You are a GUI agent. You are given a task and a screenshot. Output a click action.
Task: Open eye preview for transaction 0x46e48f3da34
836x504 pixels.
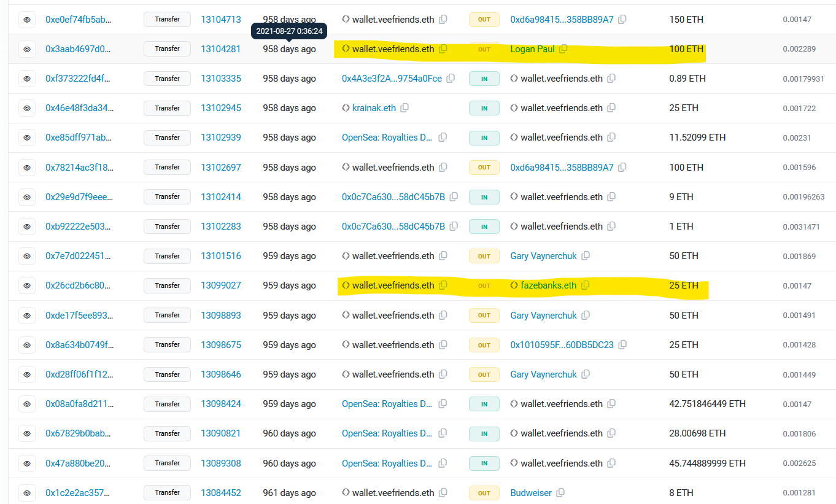tap(27, 108)
